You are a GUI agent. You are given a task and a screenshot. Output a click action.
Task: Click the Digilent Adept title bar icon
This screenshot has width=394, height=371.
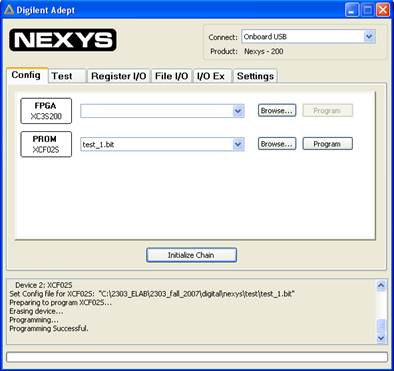pos(9,10)
